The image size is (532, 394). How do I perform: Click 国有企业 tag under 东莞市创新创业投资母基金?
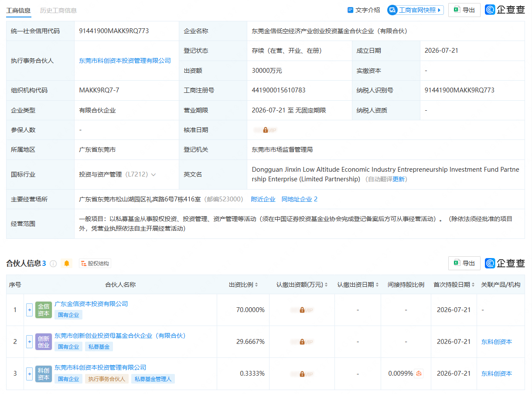click(x=68, y=346)
